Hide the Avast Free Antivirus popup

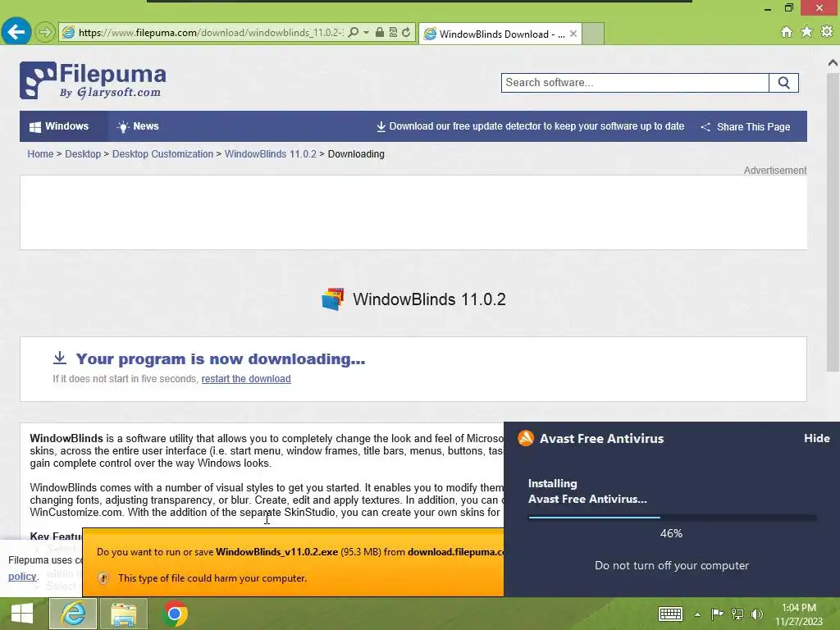point(816,438)
